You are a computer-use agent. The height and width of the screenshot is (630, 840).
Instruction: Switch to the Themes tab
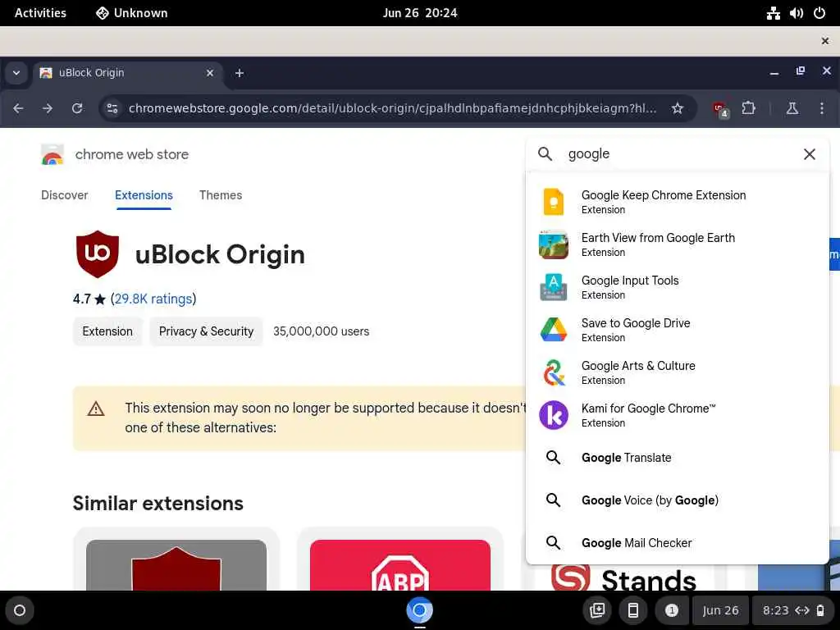coord(221,195)
